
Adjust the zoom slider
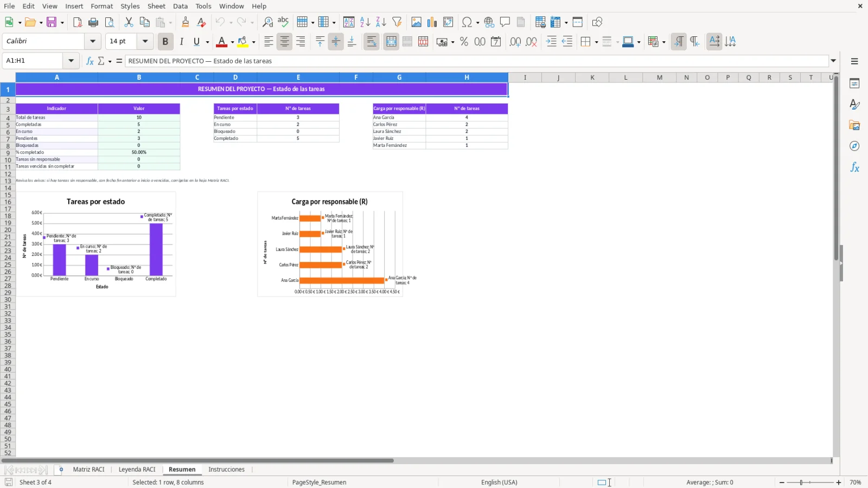801,483
